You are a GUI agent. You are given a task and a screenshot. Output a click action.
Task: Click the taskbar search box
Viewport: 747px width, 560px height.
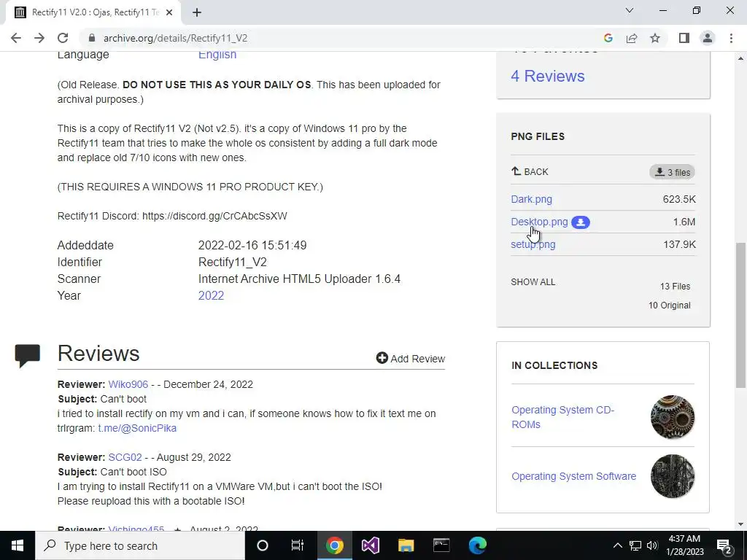[x=140, y=545]
